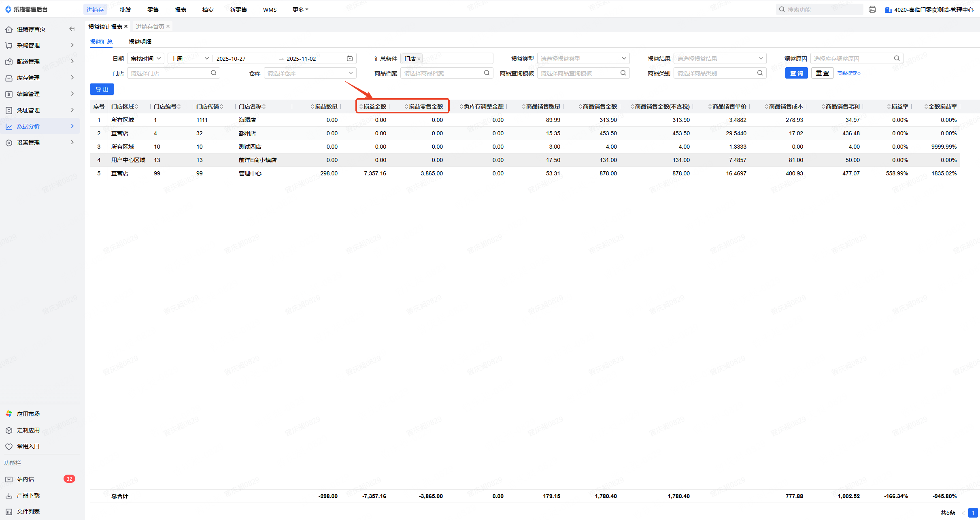The width and height of the screenshot is (980, 520).
Task: Click the 查询 button
Action: click(796, 73)
